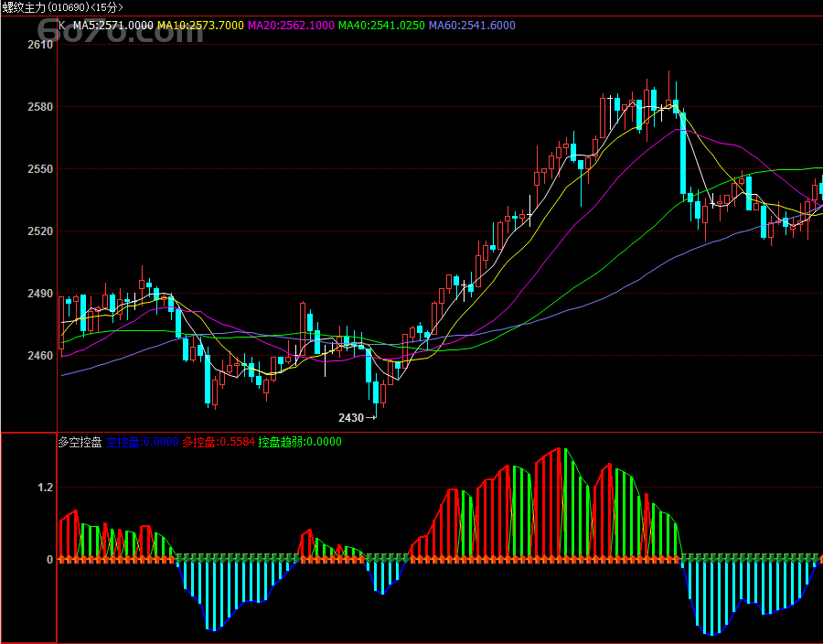The image size is (823, 644).
Task: Select the MA40:2541.0250 green label
Action: click(x=381, y=26)
